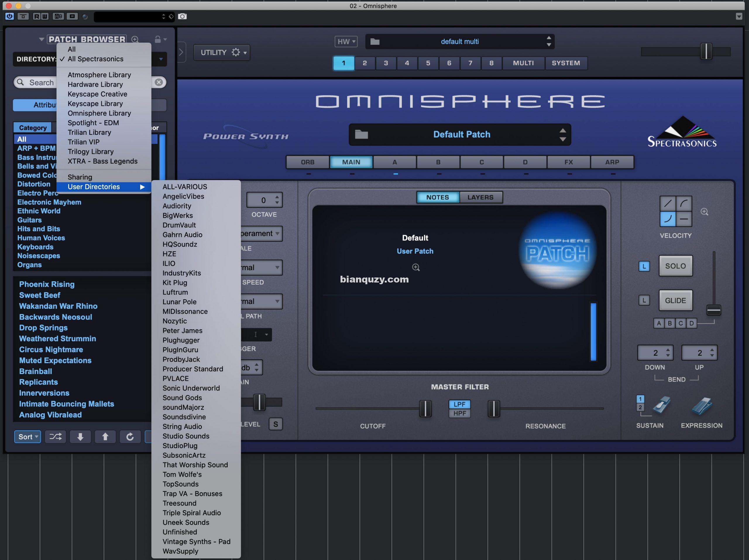The height and width of the screenshot is (560, 749).
Task: Click the patch browser lock icon
Action: point(158,39)
